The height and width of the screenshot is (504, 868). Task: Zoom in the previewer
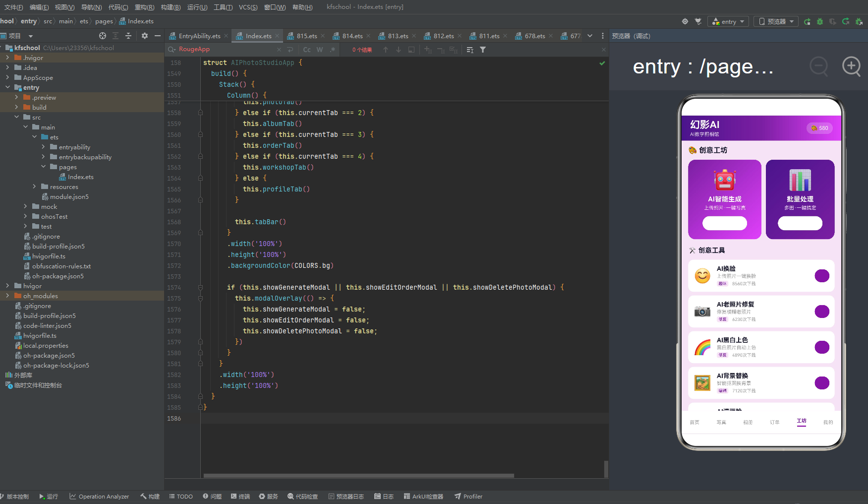point(852,66)
